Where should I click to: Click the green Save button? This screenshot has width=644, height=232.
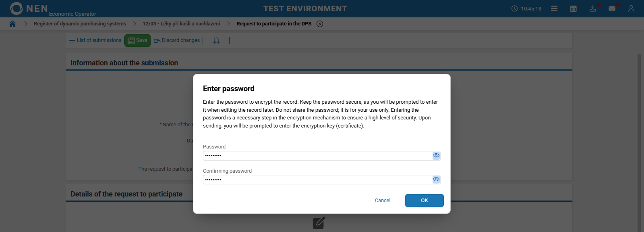click(137, 40)
